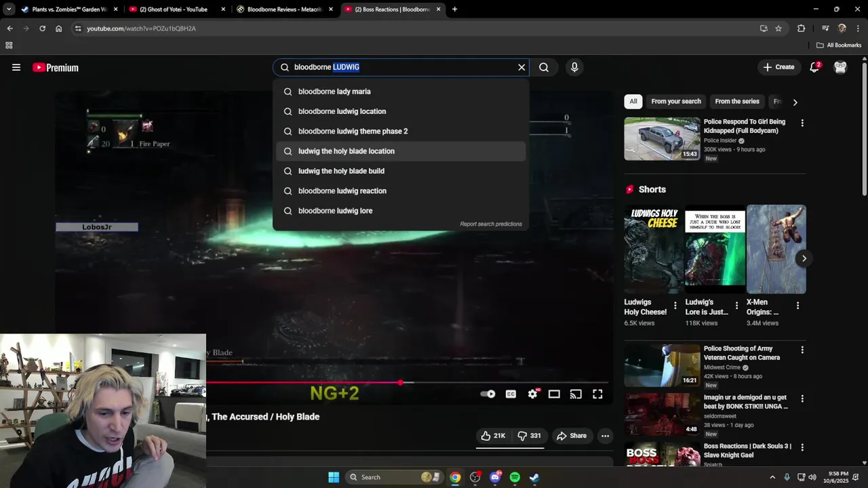Viewport: 868px width, 488px height.
Task: Open options for Police Shooting of Army Veteran
Action: pos(802,350)
